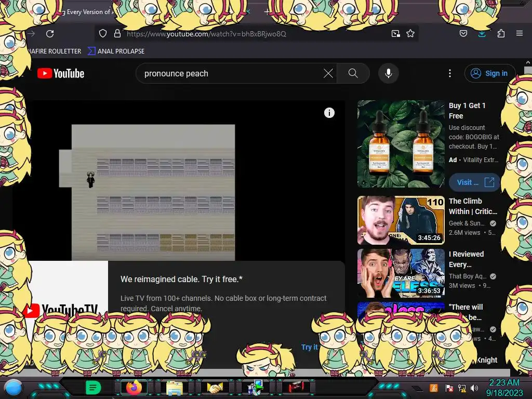The width and height of the screenshot is (532, 399).
Task: Open the green document app on taskbar
Action: pyautogui.click(x=93, y=388)
